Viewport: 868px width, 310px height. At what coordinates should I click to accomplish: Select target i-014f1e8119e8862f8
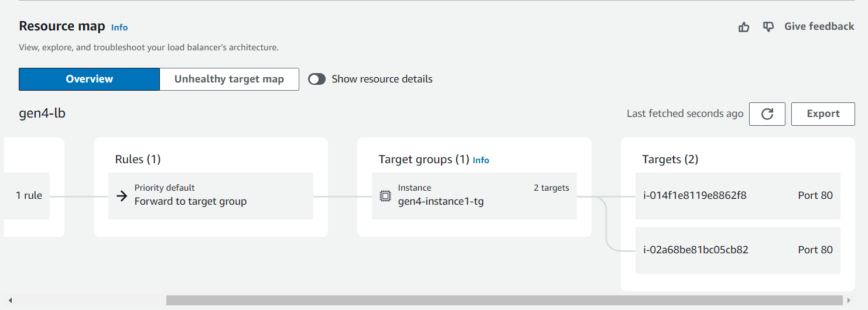click(738, 196)
